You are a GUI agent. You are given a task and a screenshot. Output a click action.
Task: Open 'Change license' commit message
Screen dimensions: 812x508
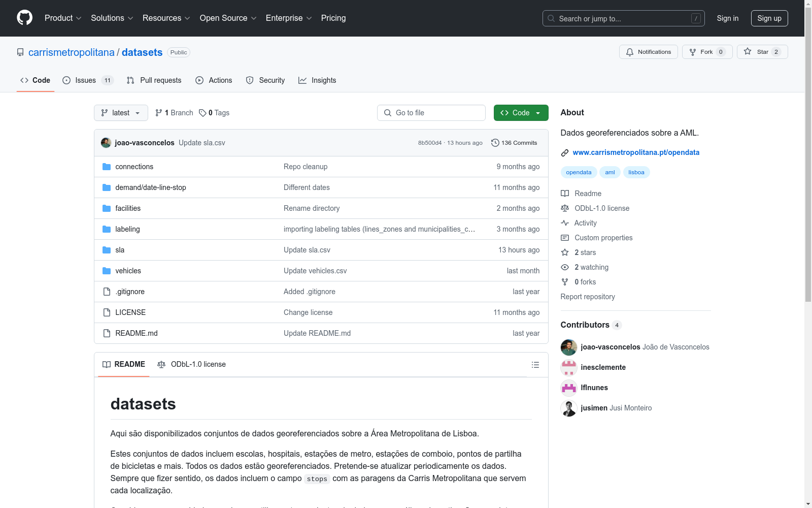pyautogui.click(x=308, y=312)
